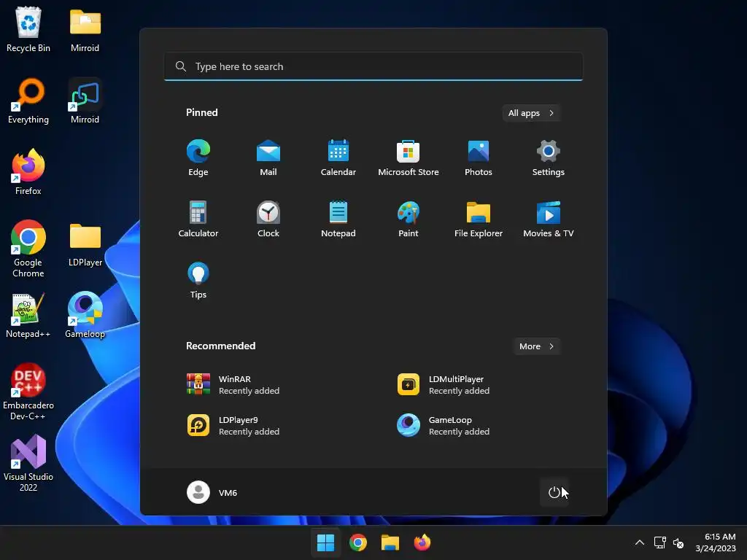Viewport: 747px width, 560px height.
Task: Expand the All apps list
Action: tap(531, 113)
